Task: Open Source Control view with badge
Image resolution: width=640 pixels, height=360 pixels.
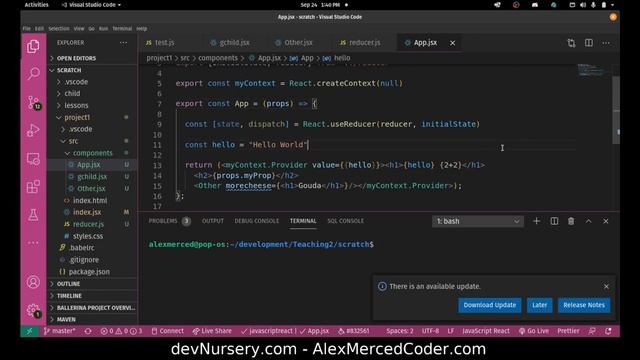Action: tap(33, 102)
